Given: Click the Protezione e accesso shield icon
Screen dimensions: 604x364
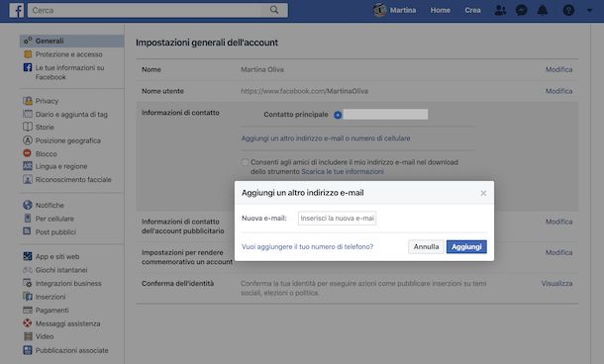Looking at the screenshot, I should [x=28, y=54].
